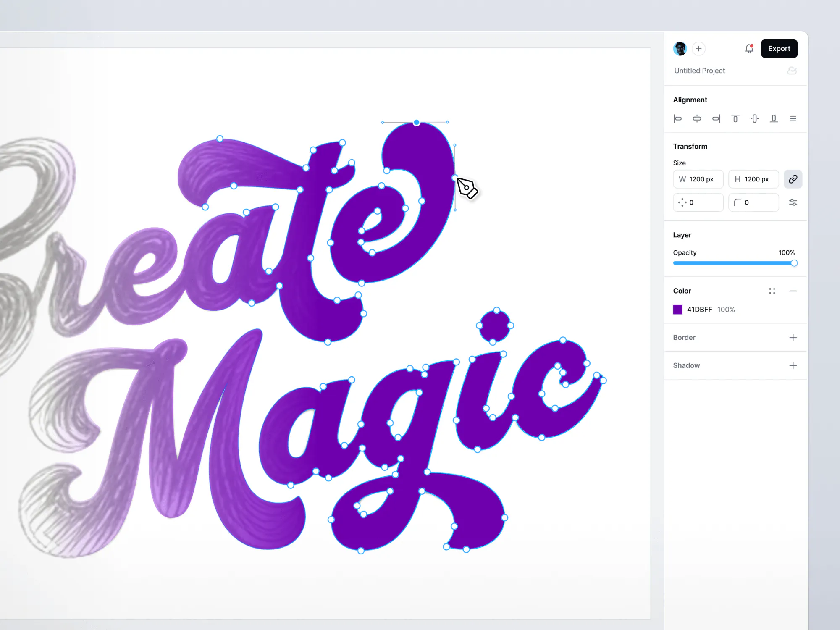Expand the Shadow section
The width and height of the screenshot is (840, 630).
[793, 365]
